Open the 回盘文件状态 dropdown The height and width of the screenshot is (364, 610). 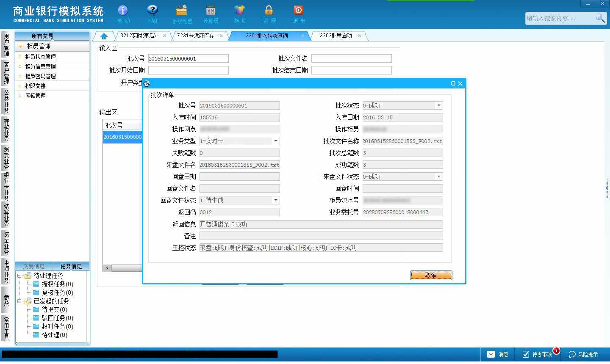(276, 200)
